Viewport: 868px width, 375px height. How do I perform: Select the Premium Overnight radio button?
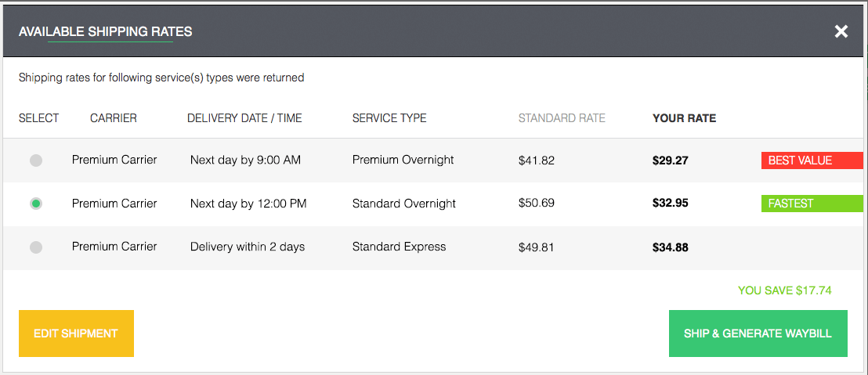pyautogui.click(x=36, y=160)
